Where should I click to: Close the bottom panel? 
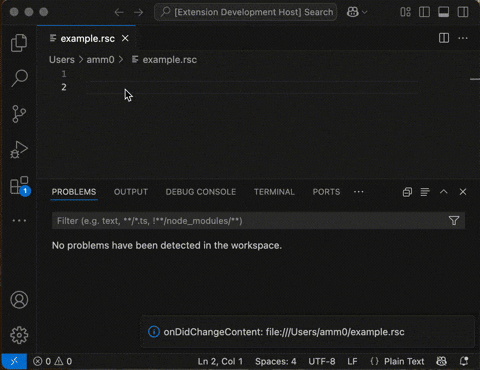(463, 192)
